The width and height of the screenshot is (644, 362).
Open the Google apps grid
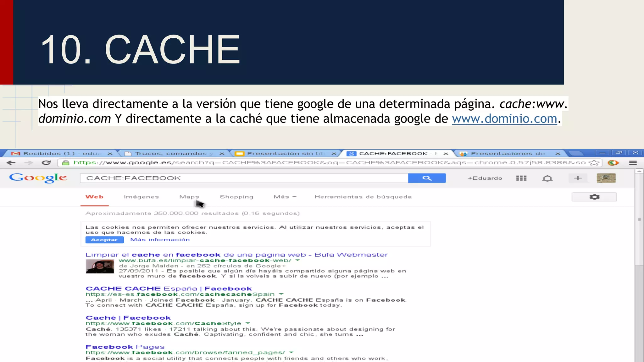[521, 178]
